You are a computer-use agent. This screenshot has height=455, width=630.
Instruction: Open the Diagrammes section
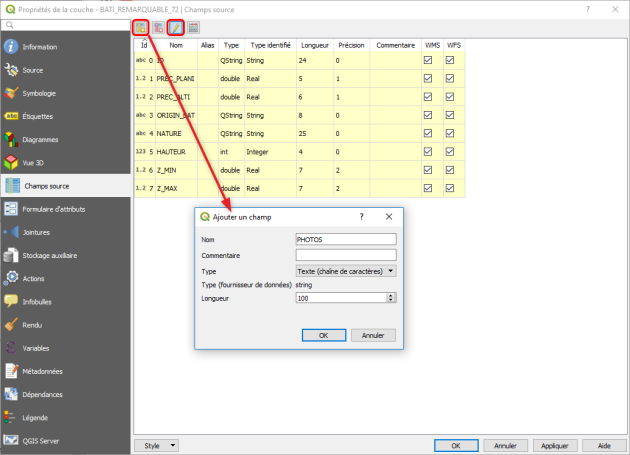[65, 140]
